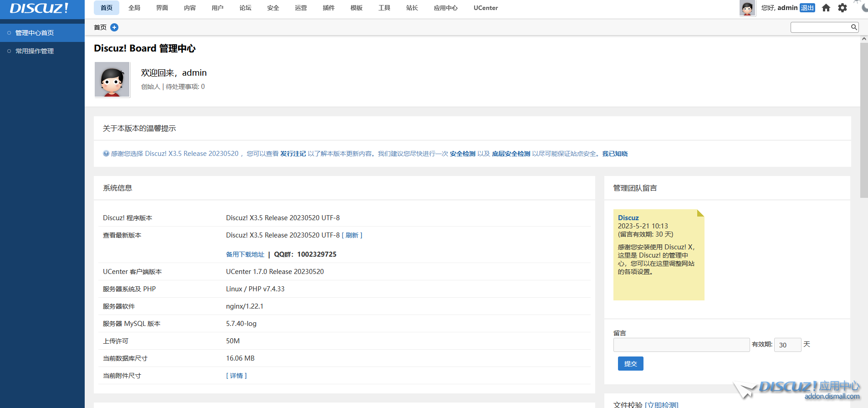Screen dimensions: 868x408
Task: Open settings via the gear icon
Action: [x=842, y=8]
